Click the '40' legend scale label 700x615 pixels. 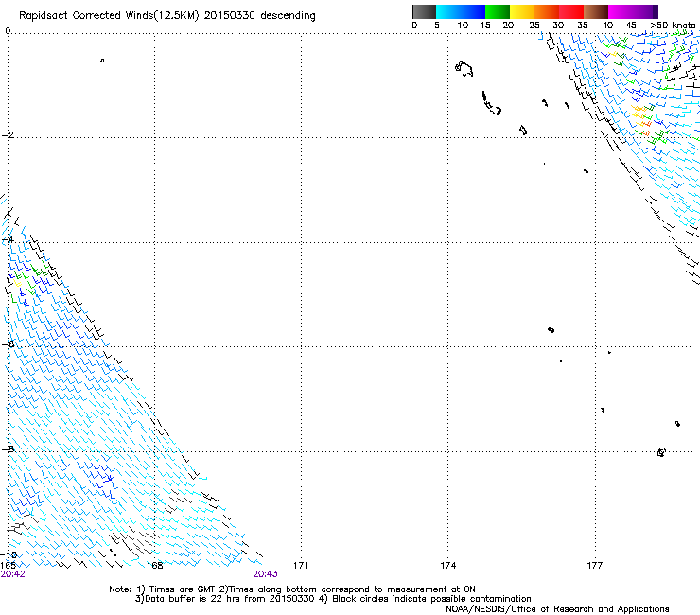pyautogui.click(x=607, y=26)
